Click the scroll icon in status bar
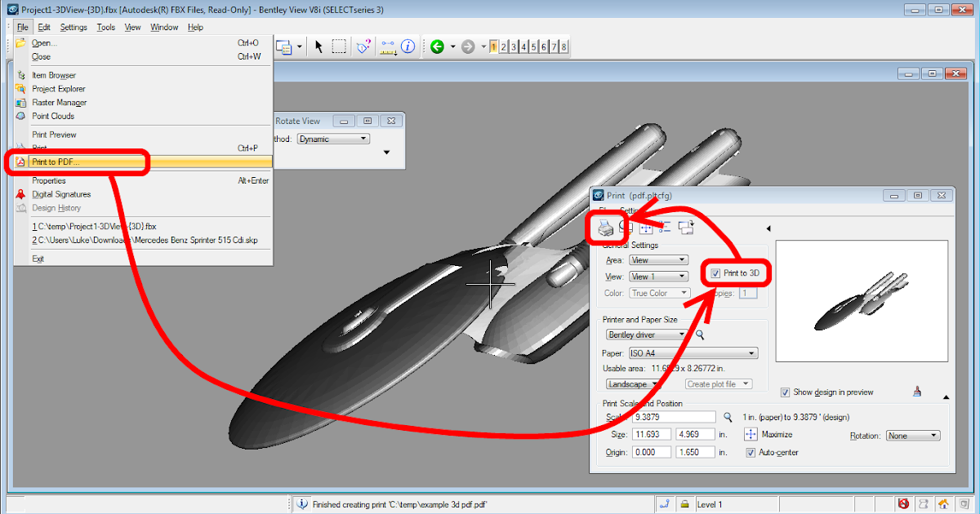Viewport: 980px width, 514px height. click(924, 504)
